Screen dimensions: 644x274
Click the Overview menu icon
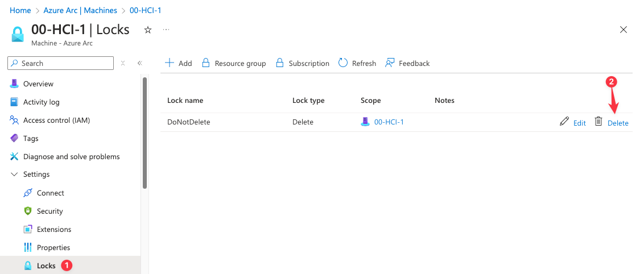tap(14, 84)
